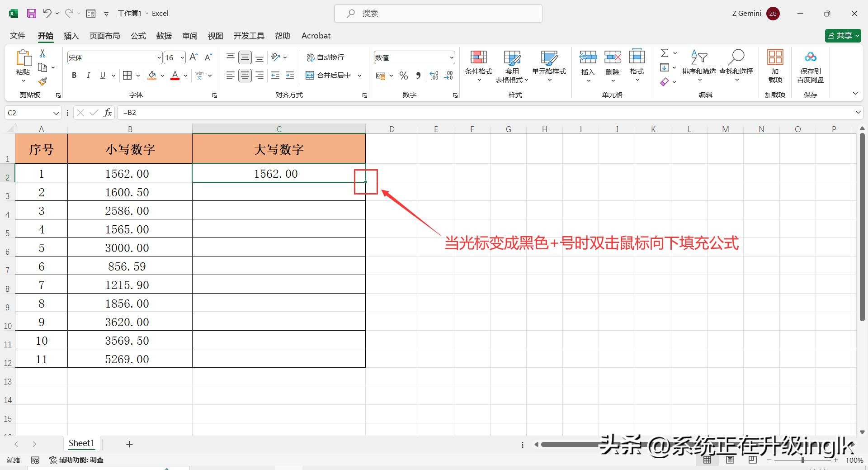Click the Format Painter brush icon
868x470 pixels.
(x=42, y=82)
